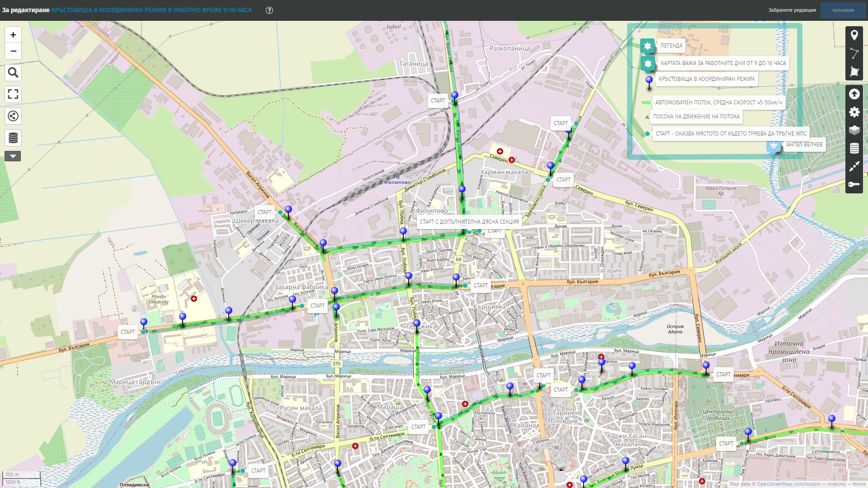The height and width of the screenshot is (488, 868).
Task: Select the draw marker tool
Action: [854, 35]
